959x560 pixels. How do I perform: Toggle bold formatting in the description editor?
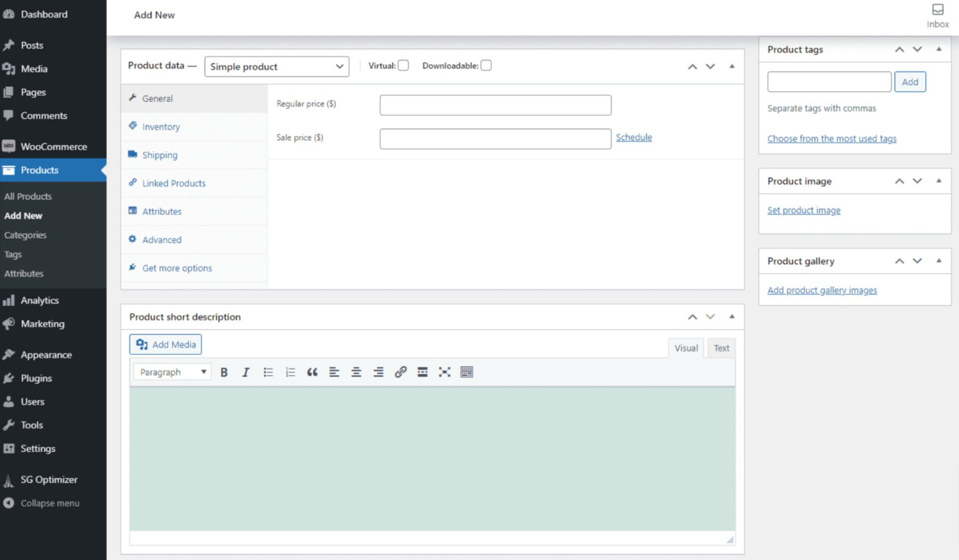(x=224, y=372)
